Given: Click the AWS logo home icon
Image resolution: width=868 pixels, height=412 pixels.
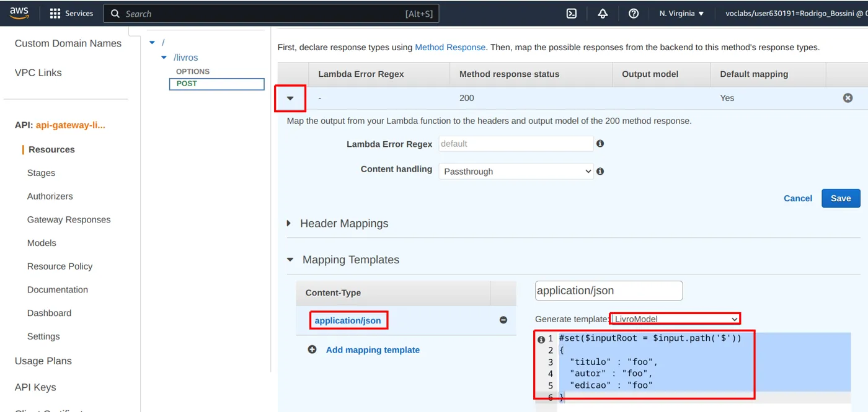Looking at the screenshot, I should coord(19,14).
